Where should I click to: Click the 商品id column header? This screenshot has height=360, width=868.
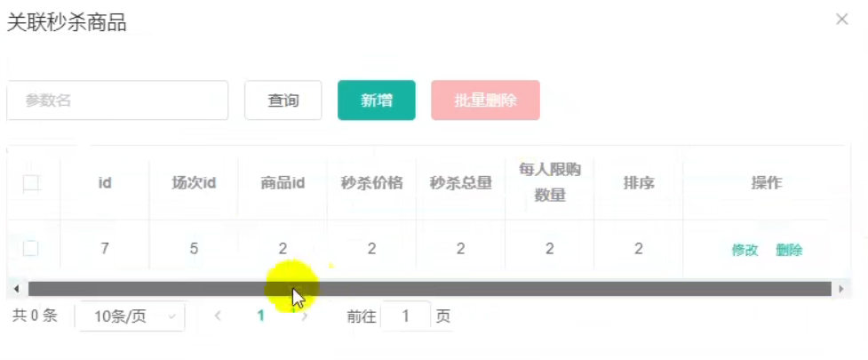point(283,183)
